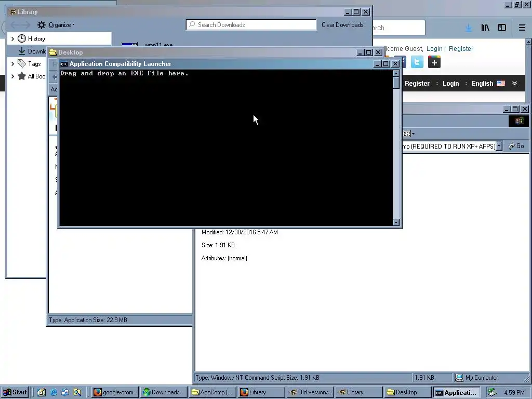
Task: Click the Organize gear icon in Library
Action: (x=42, y=25)
